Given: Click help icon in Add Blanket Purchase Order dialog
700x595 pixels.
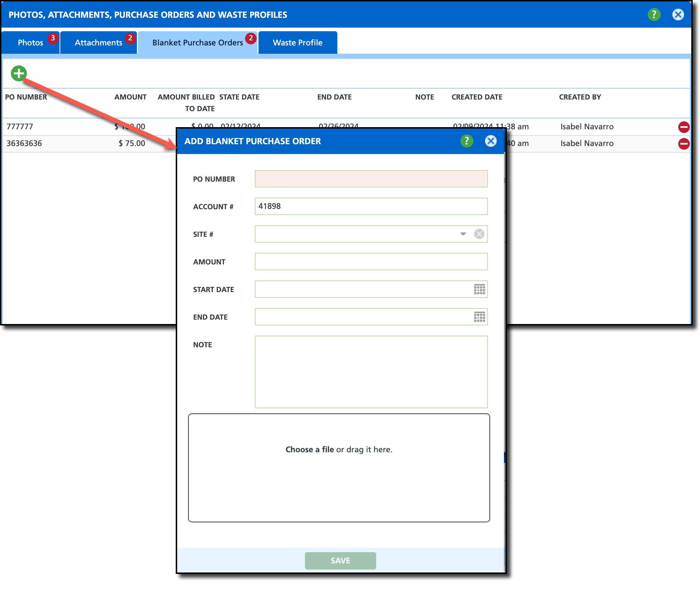Looking at the screenshot, I should [x=467, y=141].
